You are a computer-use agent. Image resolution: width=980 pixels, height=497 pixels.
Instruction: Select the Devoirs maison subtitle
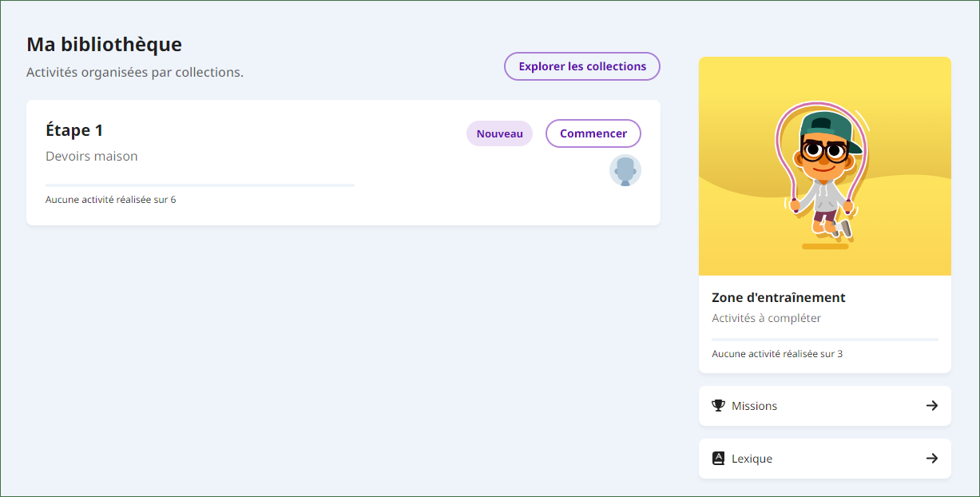click(92, 157)
